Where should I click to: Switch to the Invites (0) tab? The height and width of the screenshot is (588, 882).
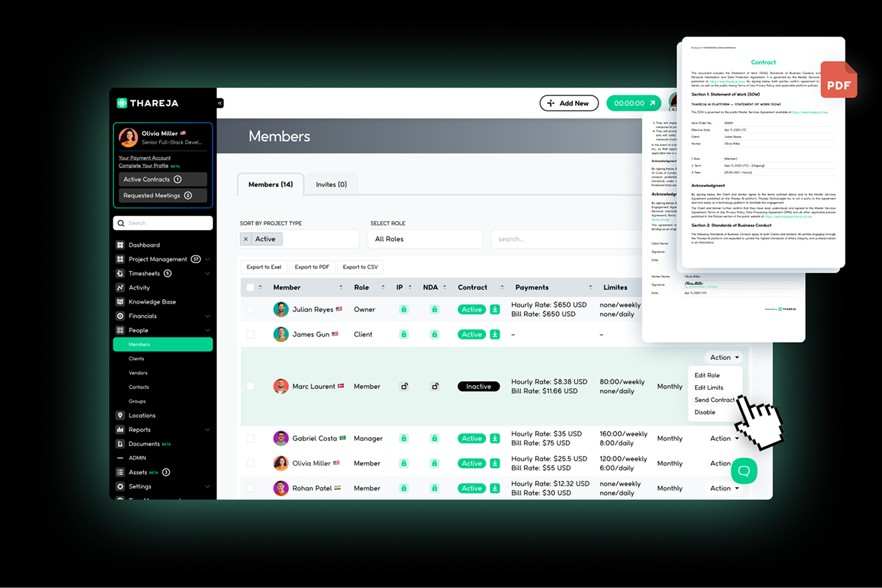point(331,184)
